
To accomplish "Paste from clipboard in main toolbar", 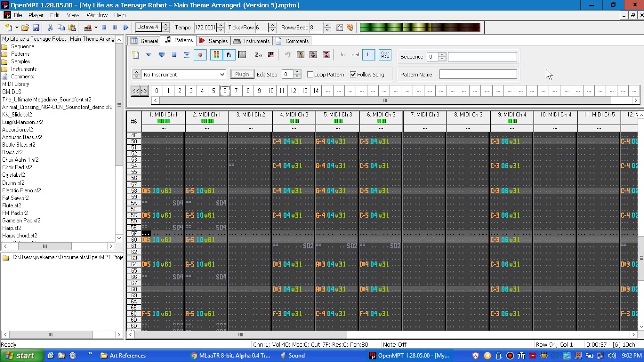I will coord(72,28).
